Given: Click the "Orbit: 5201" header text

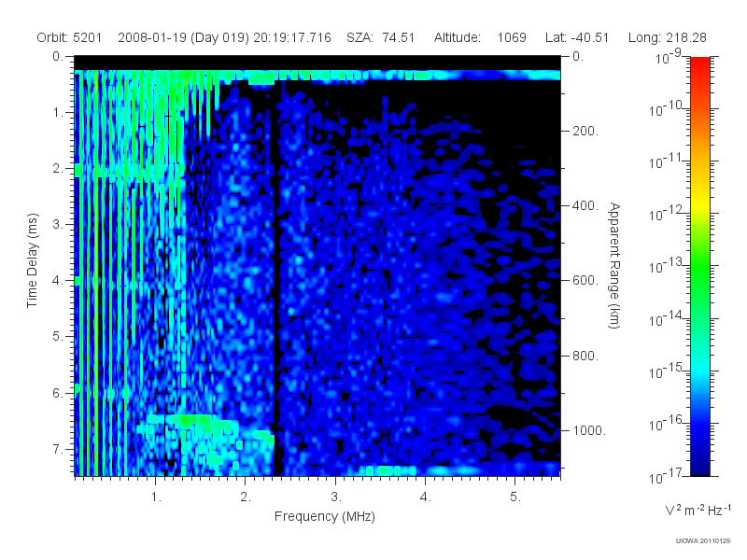Looking at the screenshot, I should click(x=69, y=37).
